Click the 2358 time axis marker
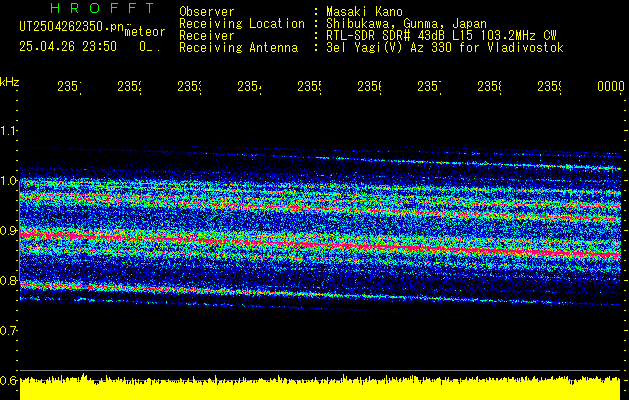Viewport: 629px width, 400px height. coord(489,87)
